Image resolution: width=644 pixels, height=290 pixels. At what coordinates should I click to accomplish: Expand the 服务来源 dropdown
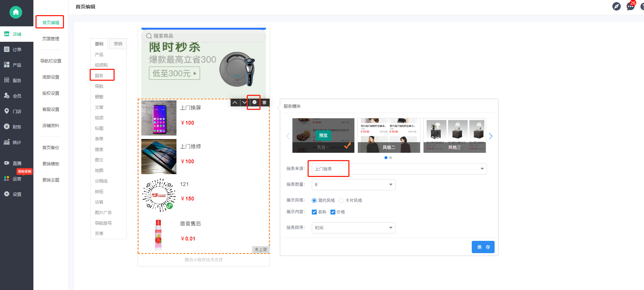point(399,169)
